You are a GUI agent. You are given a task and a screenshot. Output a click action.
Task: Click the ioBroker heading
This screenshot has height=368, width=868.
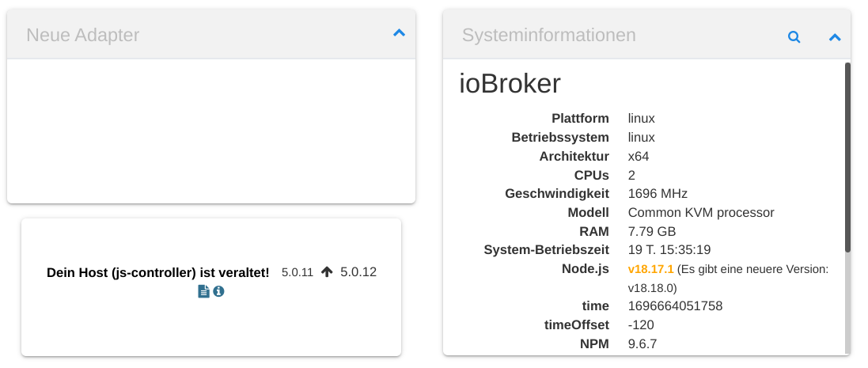(x=510, y=84)
